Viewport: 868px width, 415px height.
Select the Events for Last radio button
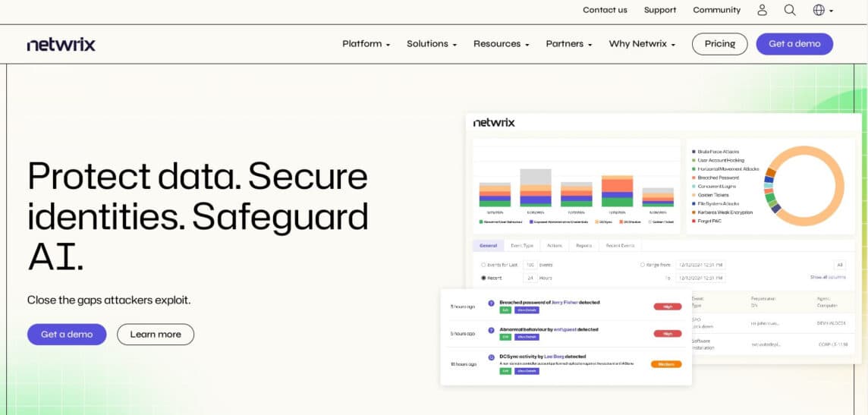(x=483, y=265)
